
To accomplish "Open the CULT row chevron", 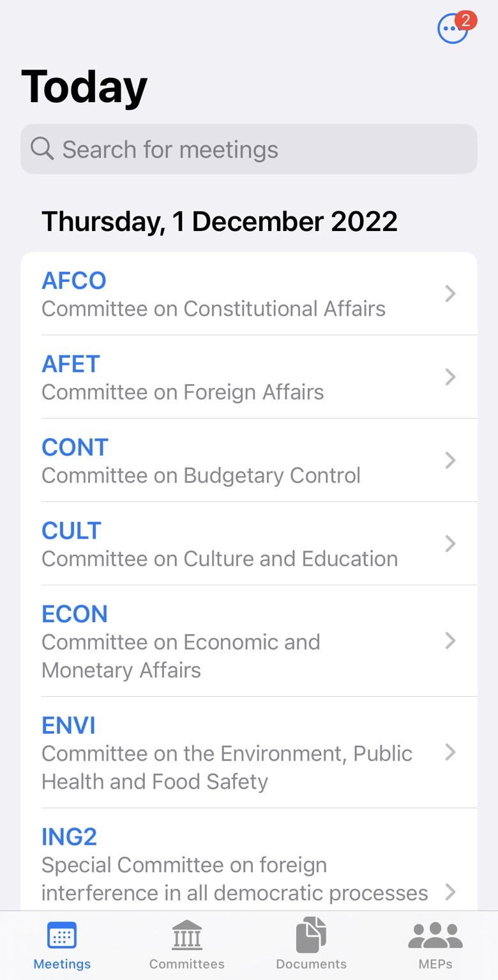I will 450,544.
